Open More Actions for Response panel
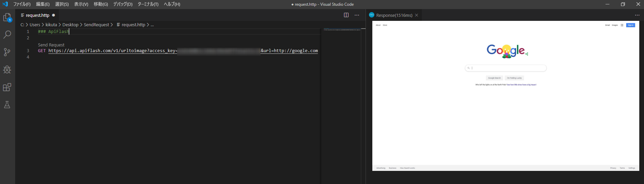 point(637,15)
